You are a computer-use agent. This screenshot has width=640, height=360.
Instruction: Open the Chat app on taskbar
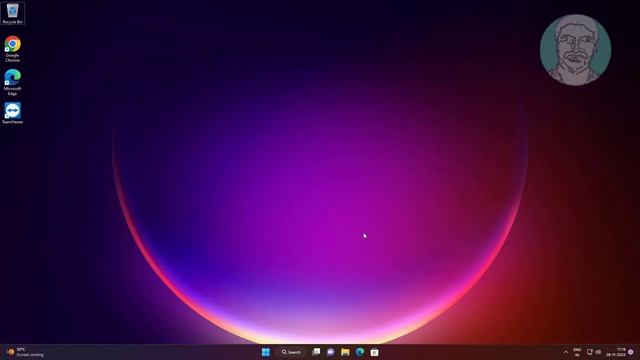(x=331, y=352)
